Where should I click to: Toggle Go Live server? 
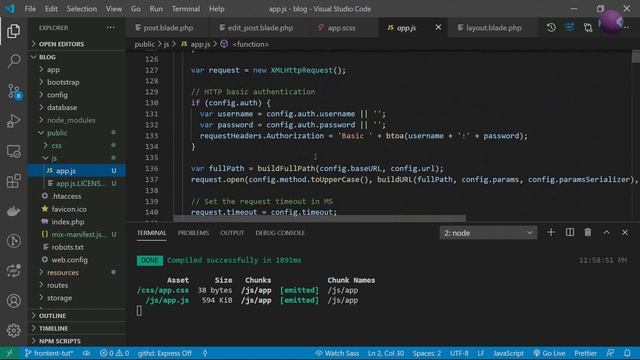pos(549,353)
